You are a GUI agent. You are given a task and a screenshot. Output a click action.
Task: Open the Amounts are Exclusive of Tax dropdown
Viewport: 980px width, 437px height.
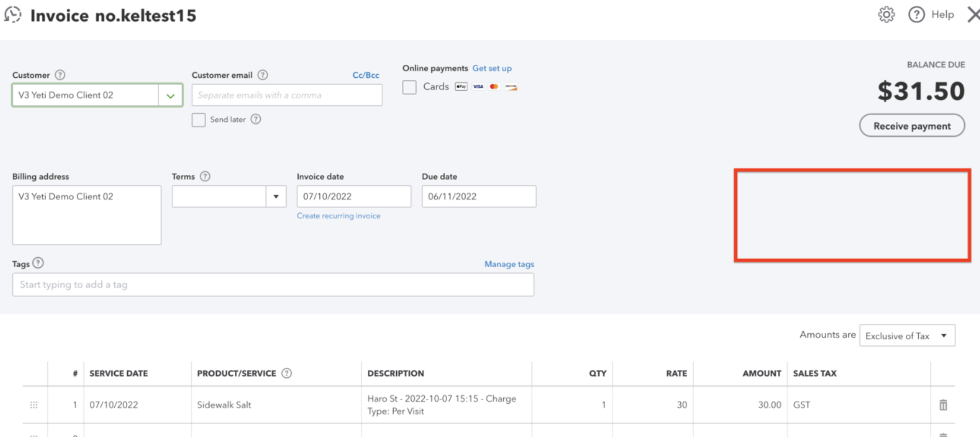[x=907, y=336]
